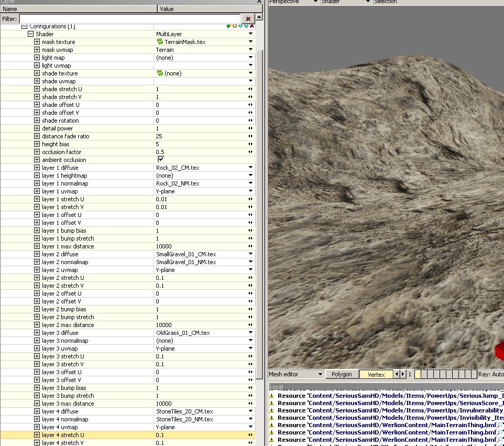Screen dimensions: 504x446
Task: Switch to Polygon selection mode
Action: tap(342, 374)
